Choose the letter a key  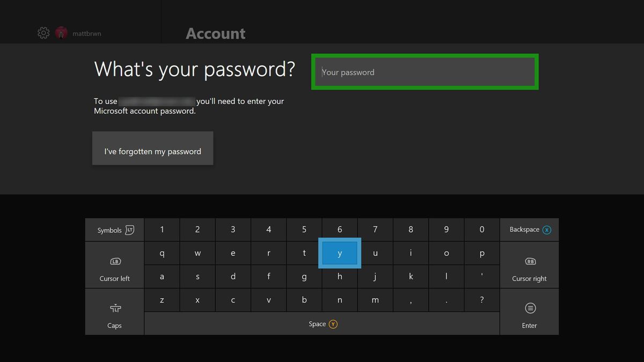point(162,277)
